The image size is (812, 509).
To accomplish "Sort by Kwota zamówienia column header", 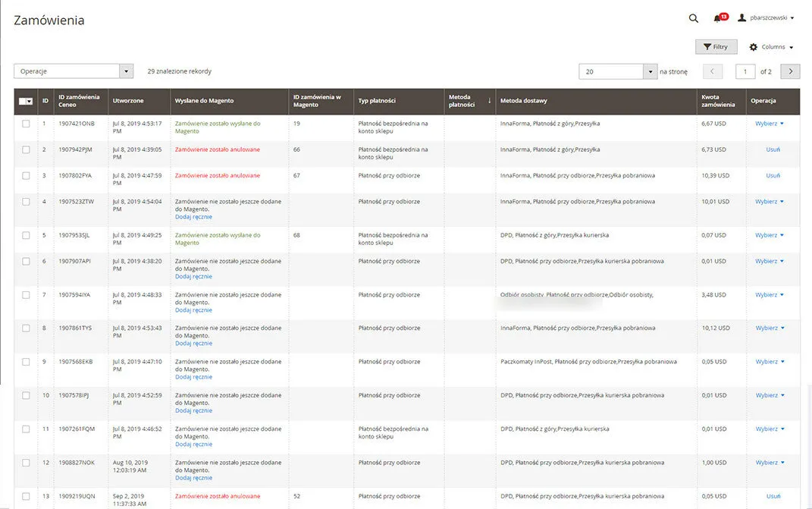I will tap(721, 101).
